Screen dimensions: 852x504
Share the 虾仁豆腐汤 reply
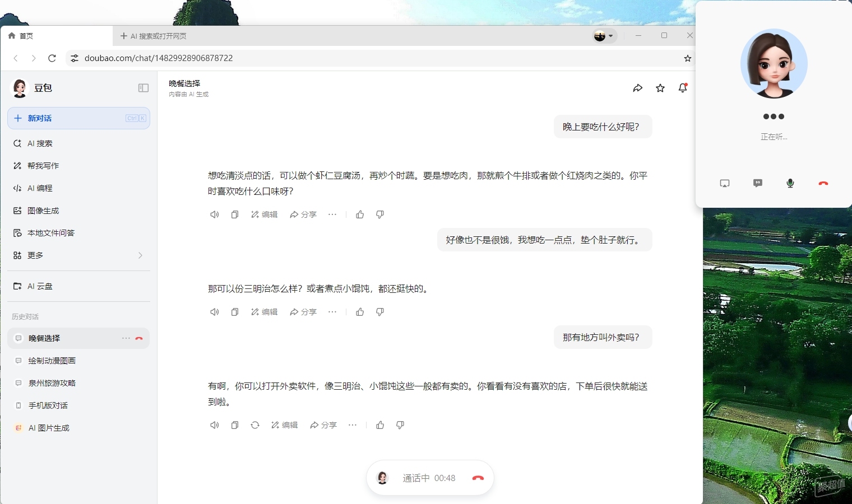pos(303,214)
